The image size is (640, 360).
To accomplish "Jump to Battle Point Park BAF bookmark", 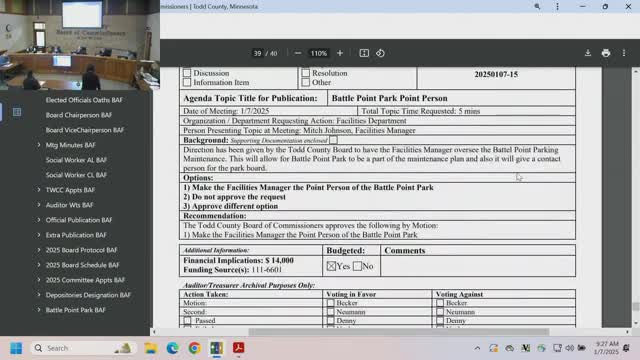I will (x=76, y=310).
